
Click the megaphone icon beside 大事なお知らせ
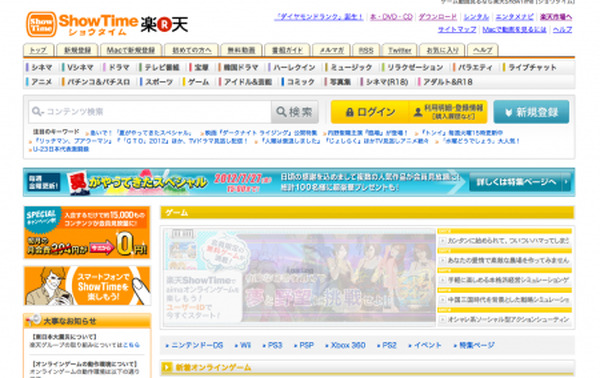(33, 320)
